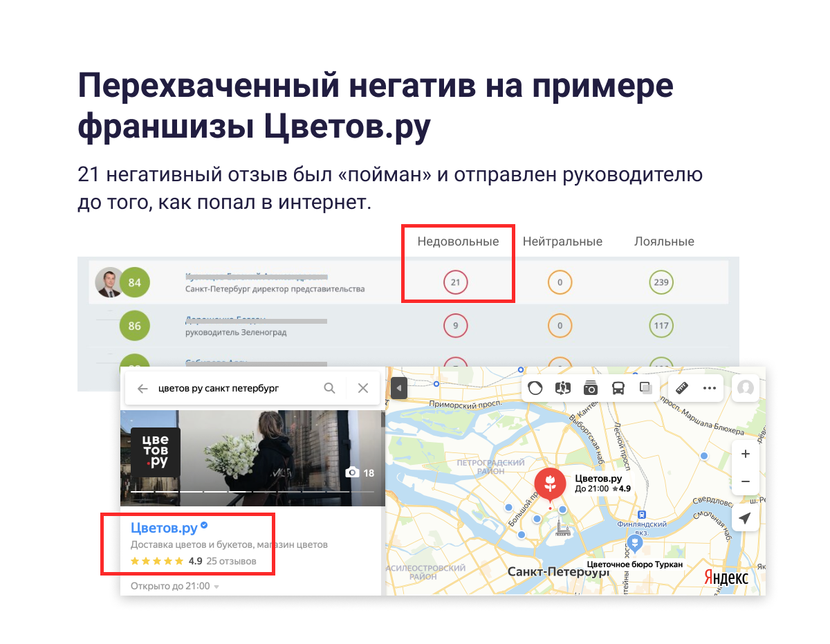Viewport: 830px width, 644px height.
Task: Open map layers selector icon
Action: [x=646, y=388]
